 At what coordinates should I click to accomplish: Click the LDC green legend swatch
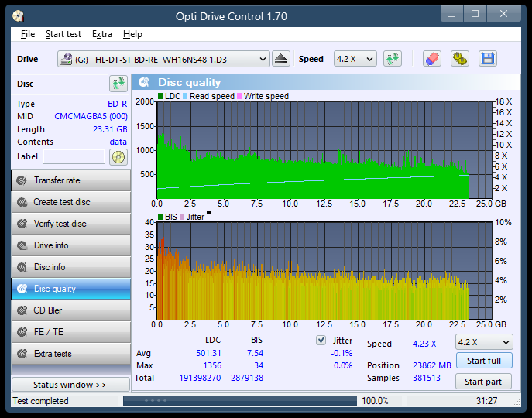click(x=160, y=96)
